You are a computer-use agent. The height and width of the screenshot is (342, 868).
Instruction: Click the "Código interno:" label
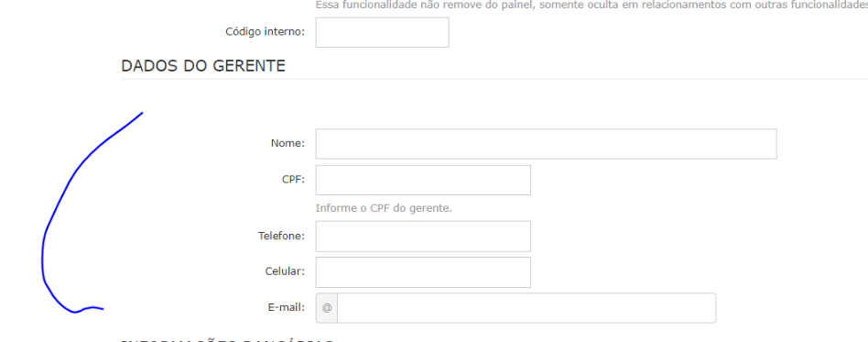(x=266, y=31)
